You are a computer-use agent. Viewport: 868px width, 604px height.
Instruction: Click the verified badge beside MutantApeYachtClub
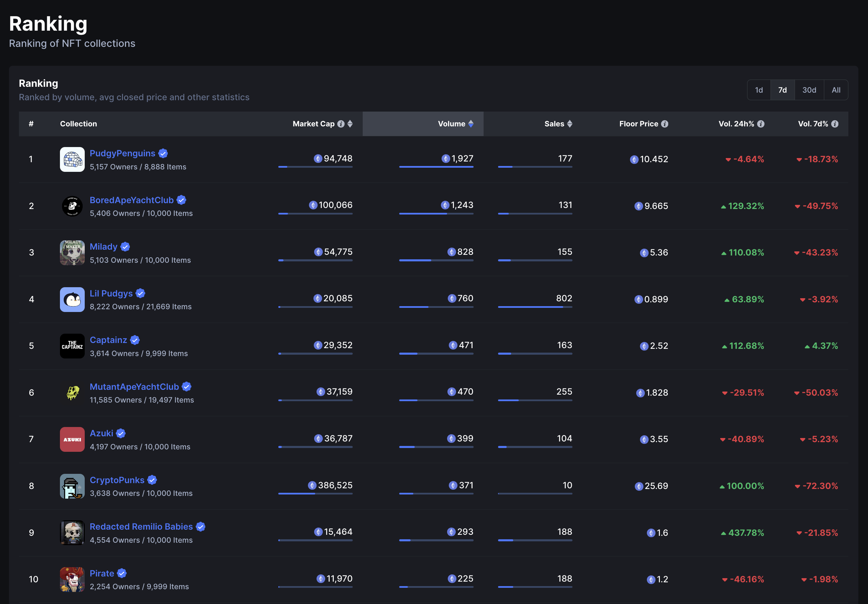tap(186, 387)
